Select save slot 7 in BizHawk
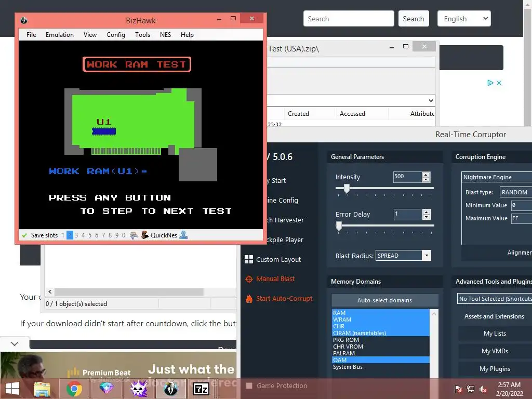This screenshot has height=399, width=532. point(103,235)
